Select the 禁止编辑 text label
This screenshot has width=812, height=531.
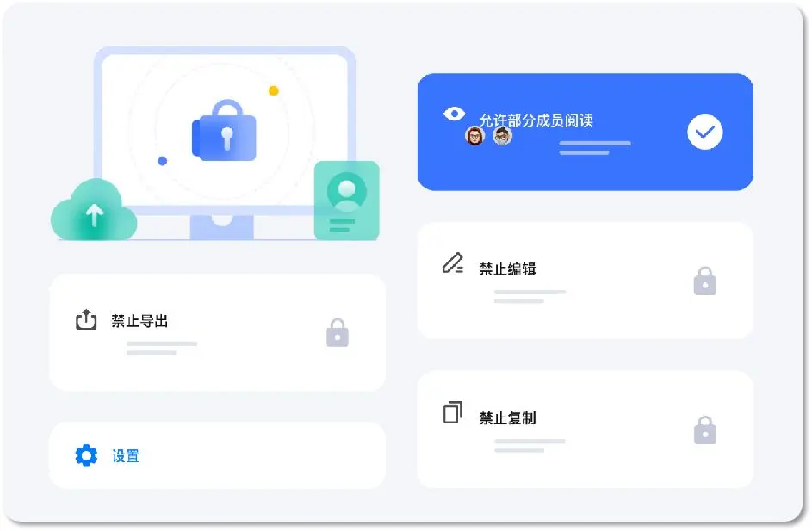pos(507,269)
